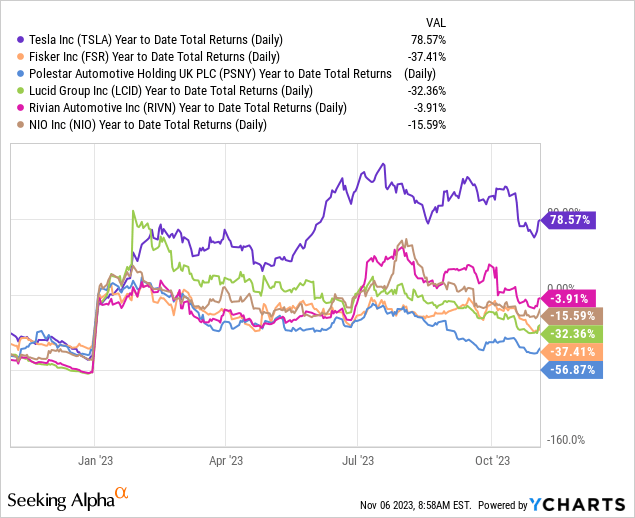Select the Tesla Inc (TSLA) legend label

[150, 39]
